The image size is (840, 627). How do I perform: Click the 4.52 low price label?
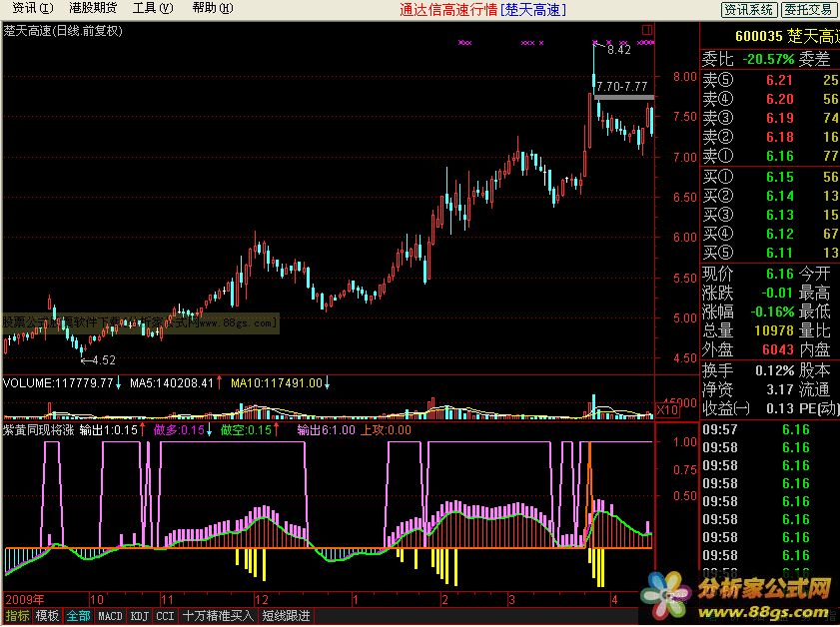[104, 360]
